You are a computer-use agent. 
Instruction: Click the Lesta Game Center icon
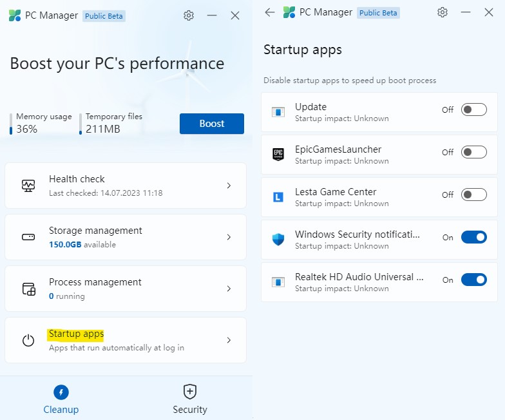pyautogui.click(x=278, y=197)
